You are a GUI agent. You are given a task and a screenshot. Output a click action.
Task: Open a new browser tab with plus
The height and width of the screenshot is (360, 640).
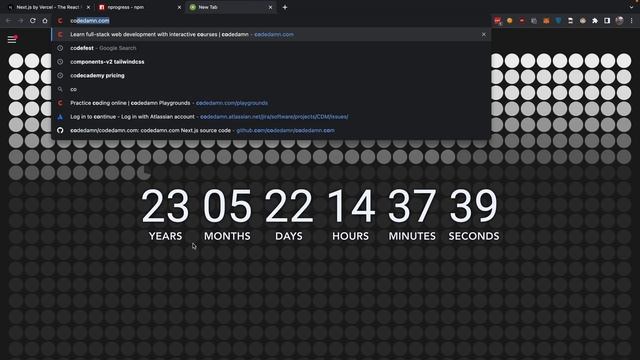[x=285, y=7]
